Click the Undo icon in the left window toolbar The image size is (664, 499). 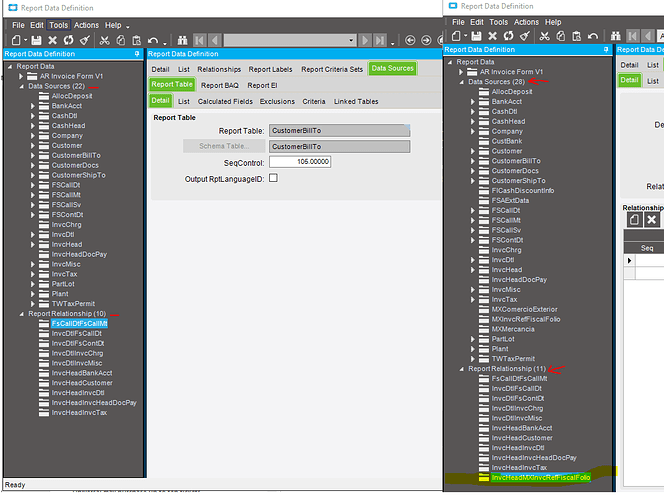153,40
